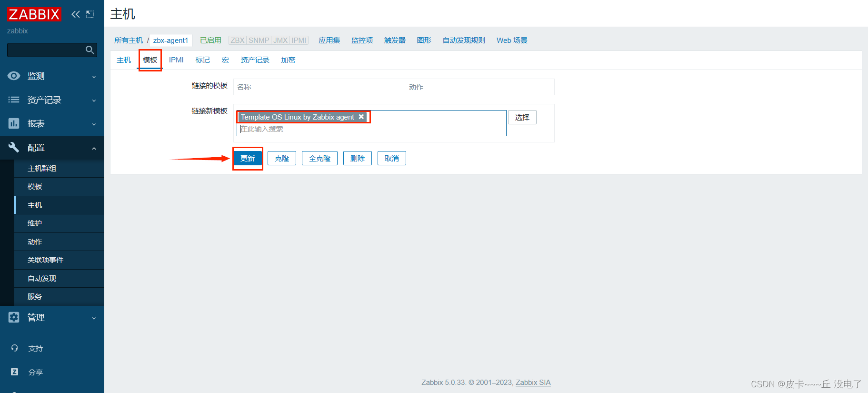Click the chart icon next to 报表
Image resolution: width=868 pixels, height=393 pixels.
(14, 123)
